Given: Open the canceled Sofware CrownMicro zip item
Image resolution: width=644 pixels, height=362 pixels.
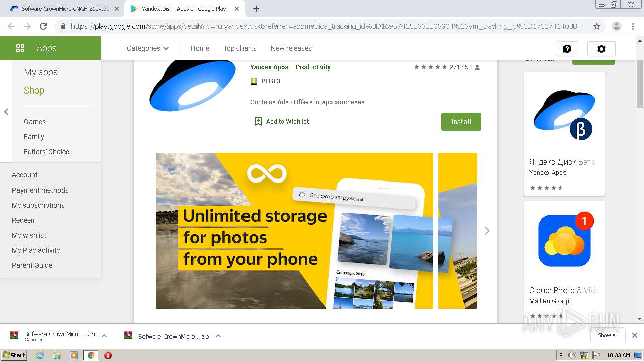Looking at the screenshot, I should pos(52,336).
